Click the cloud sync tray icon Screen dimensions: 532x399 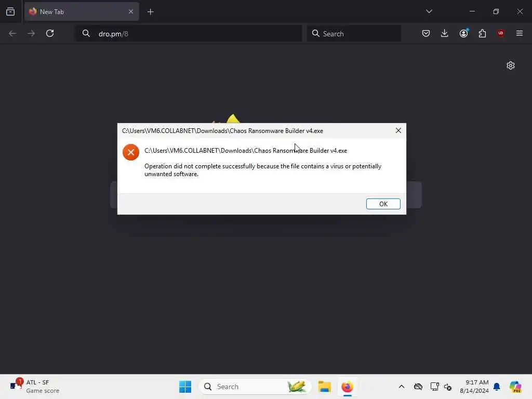pyautogui.click(x=418, y=387)
